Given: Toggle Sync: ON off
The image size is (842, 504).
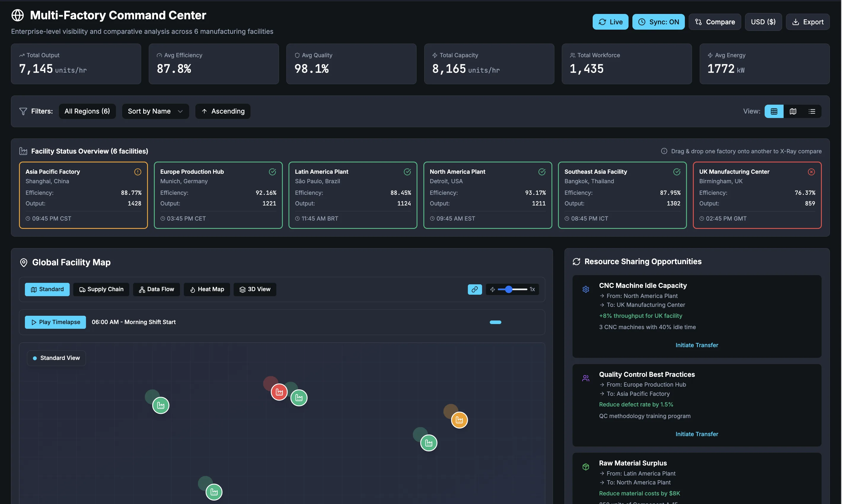Looking at the screenshot, I should click(658, 22).
